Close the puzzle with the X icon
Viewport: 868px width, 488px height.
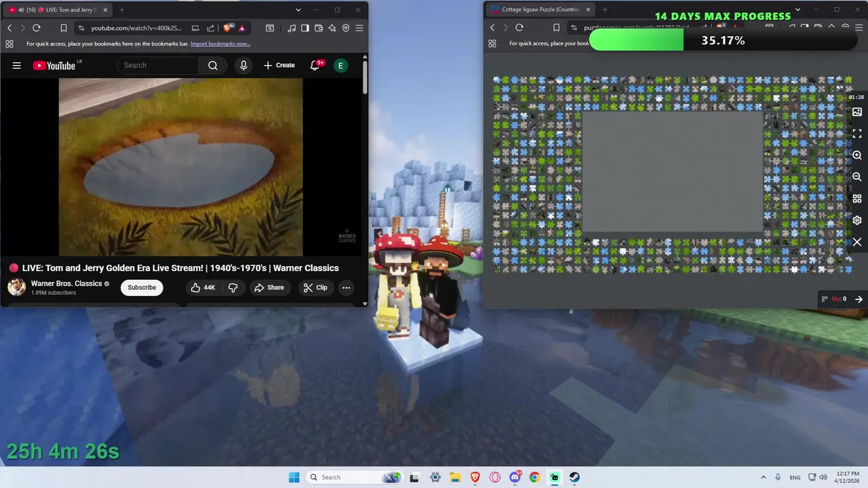point(857,242)
